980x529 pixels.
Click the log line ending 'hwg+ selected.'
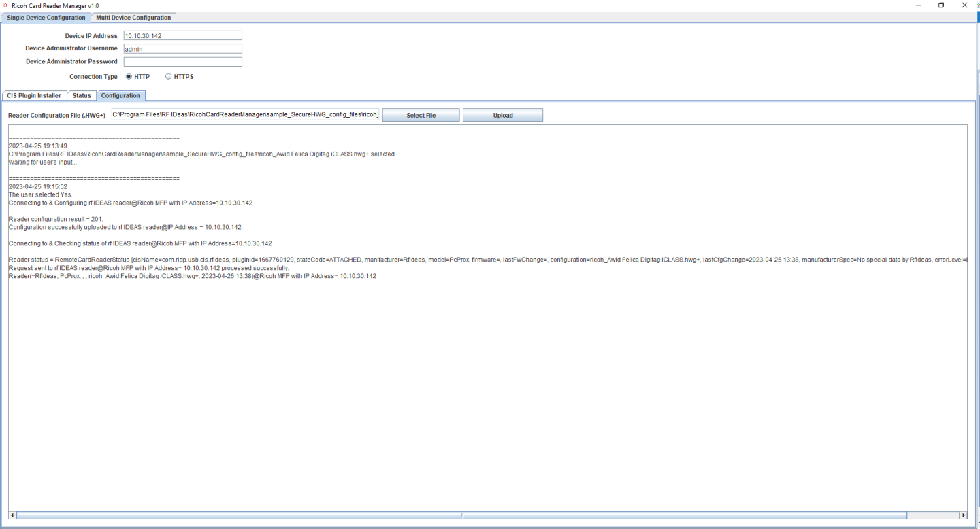(x=202, y=154)
